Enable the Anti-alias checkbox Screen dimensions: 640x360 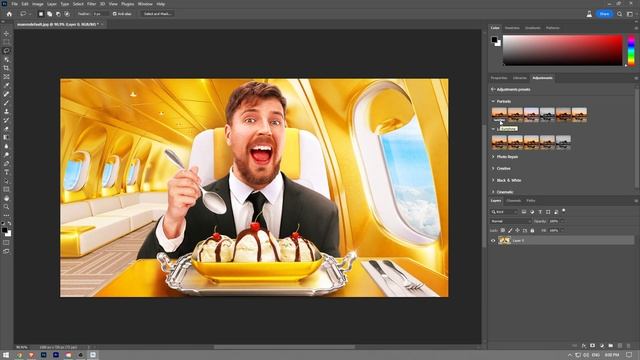115,14
